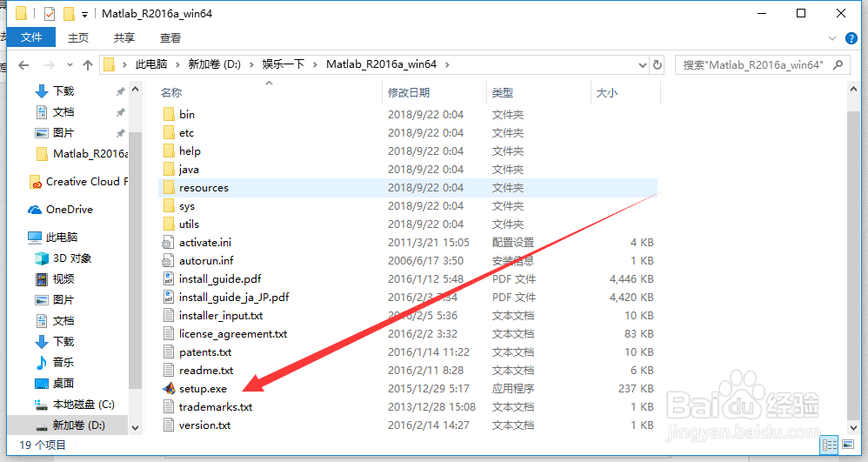The height and width of the screenshot is (462, 868).
Task: Open the 共享 ribbon tab
Action: pos(124,37)
